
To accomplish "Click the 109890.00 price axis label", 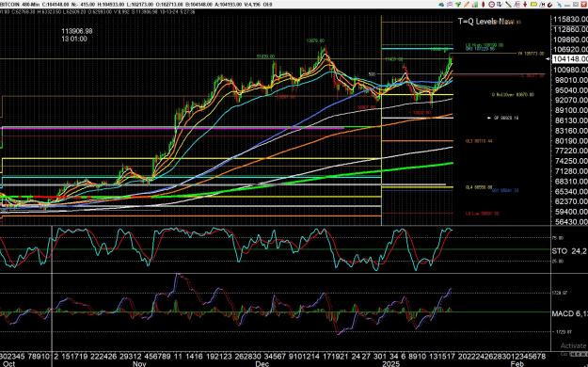I will (571, 40).
